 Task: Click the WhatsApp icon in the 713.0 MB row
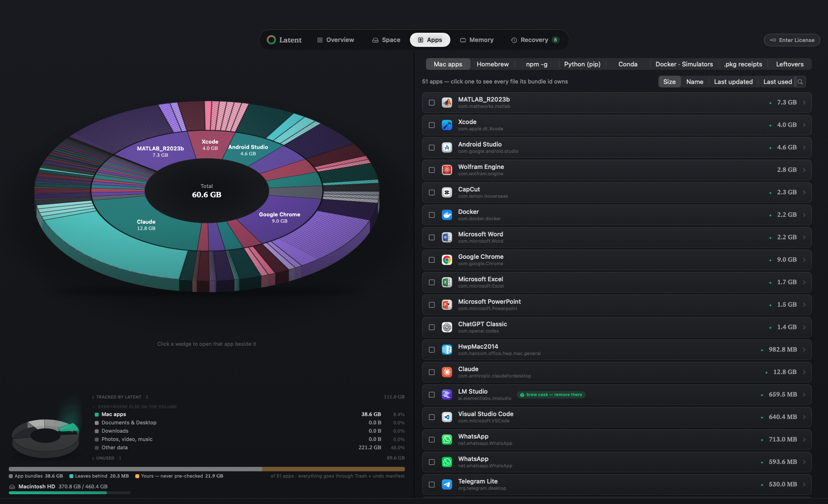[x=447, y=440]
